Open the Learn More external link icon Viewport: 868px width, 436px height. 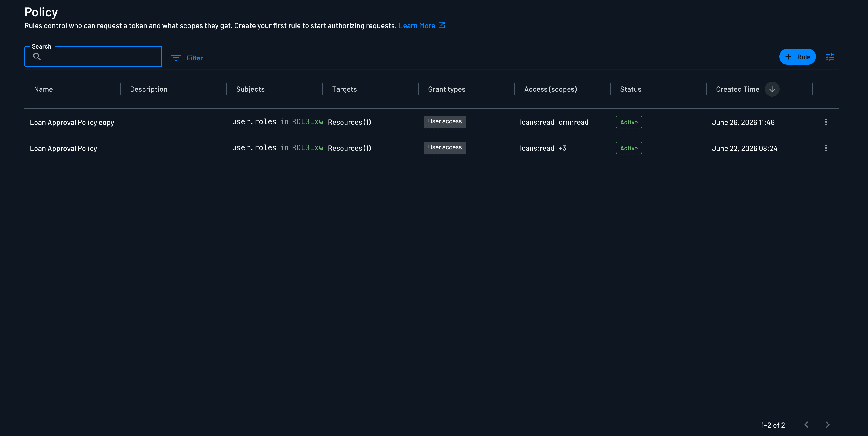coord(442,25)
